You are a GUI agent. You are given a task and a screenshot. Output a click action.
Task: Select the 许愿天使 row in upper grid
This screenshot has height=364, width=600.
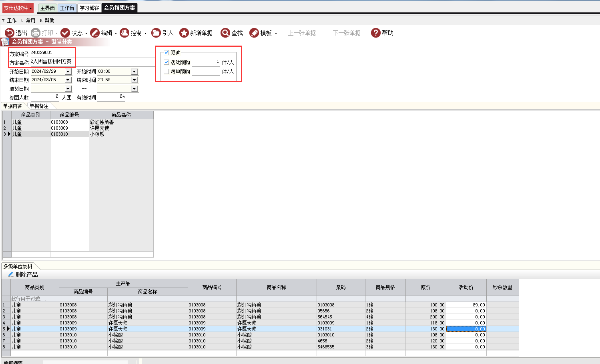tap(78, 128)
